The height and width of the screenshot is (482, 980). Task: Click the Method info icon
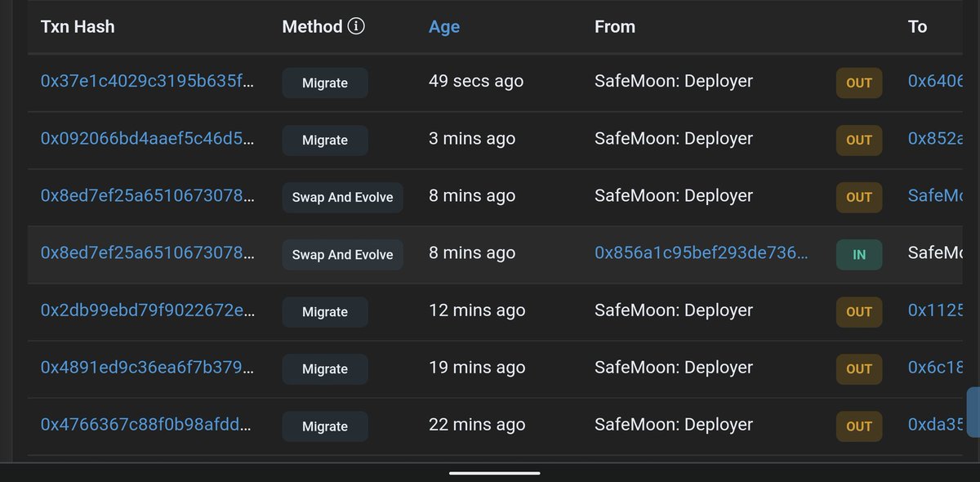[356, 26]
